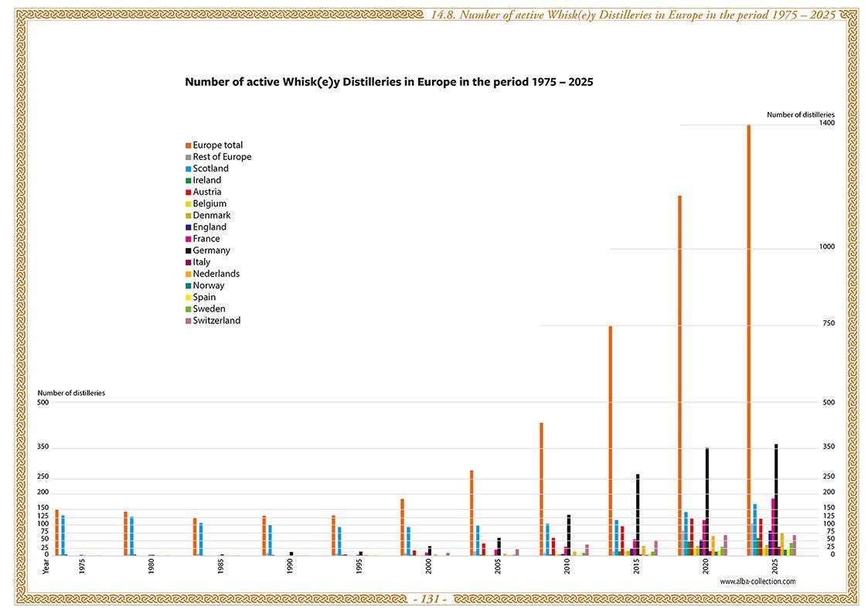868x614 pixels.
Task: Select the Norway teal legend marker
Action: (x=188, y=285)
